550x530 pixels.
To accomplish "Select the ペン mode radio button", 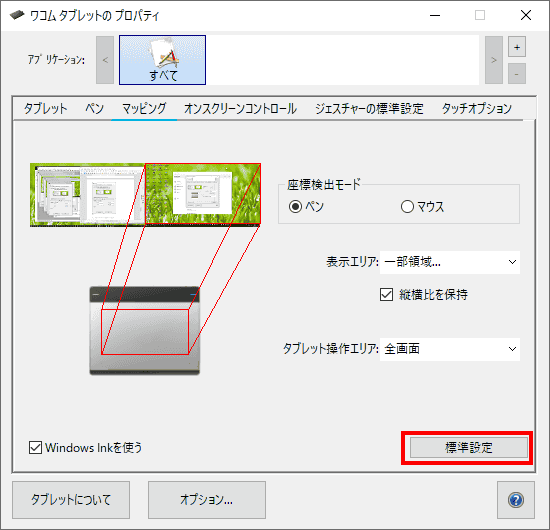I will click(x=295, y=207).
